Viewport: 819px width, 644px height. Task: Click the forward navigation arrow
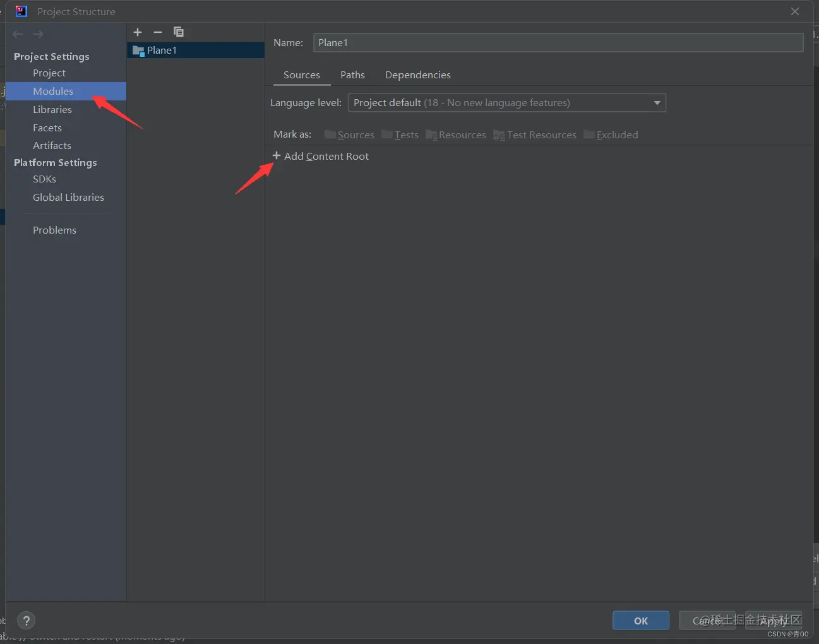click(38, 34)
